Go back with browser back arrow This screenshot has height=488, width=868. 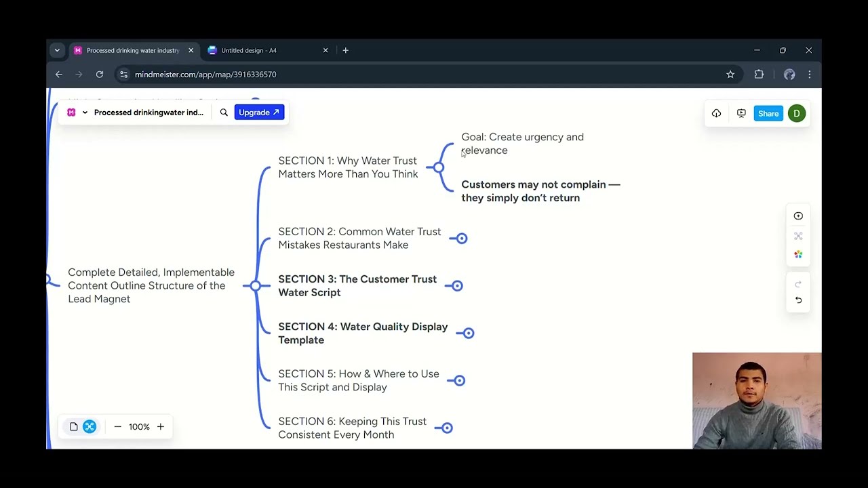coord(59,75)
